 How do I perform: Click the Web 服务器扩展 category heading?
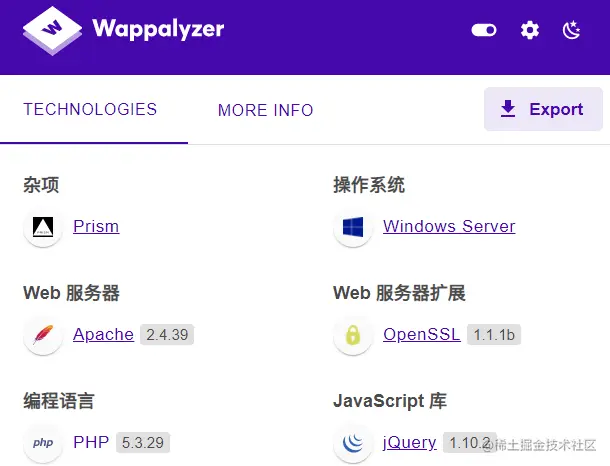point(399,293)
